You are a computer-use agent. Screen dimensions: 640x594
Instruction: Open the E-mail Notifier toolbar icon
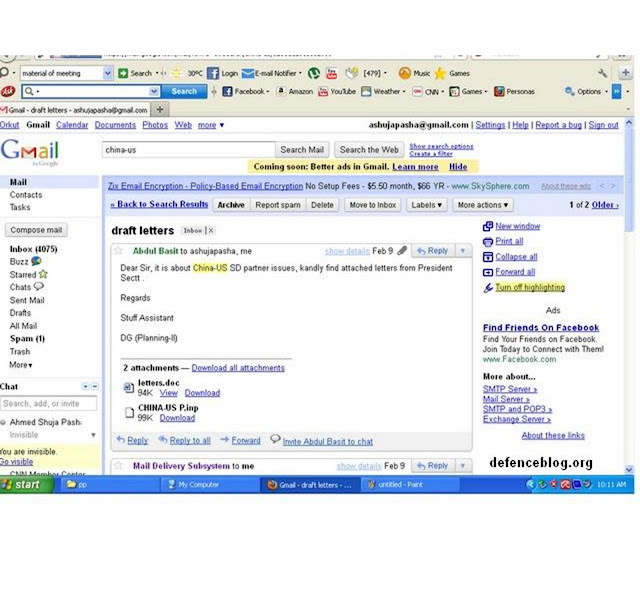point(248,73)
